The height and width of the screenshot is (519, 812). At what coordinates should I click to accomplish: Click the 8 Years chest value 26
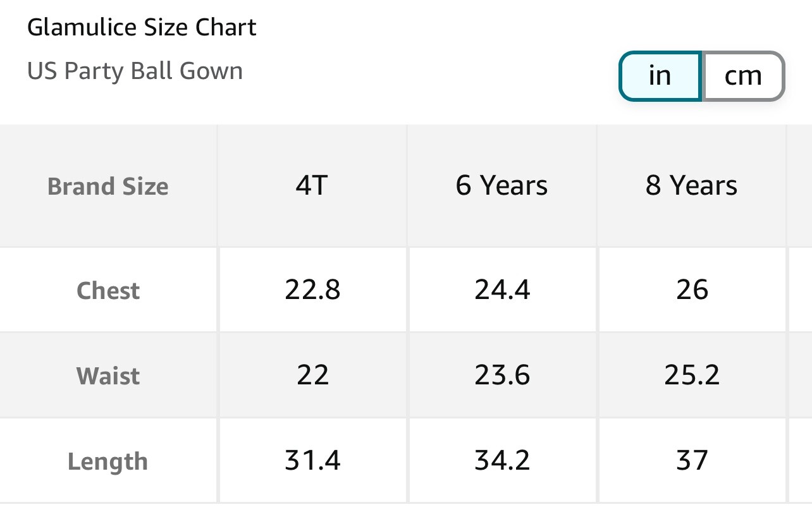click(x=692, y=290)
